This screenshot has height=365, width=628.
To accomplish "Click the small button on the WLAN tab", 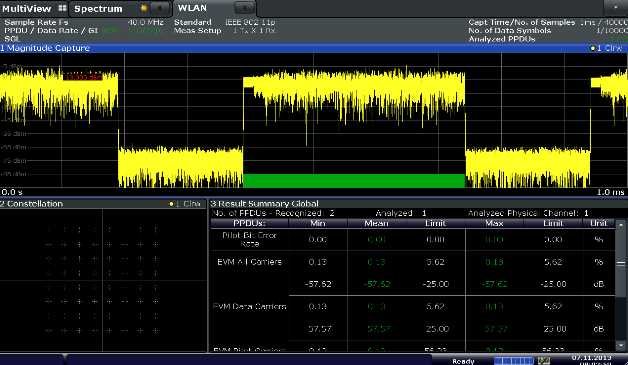I will click(244, 8).
